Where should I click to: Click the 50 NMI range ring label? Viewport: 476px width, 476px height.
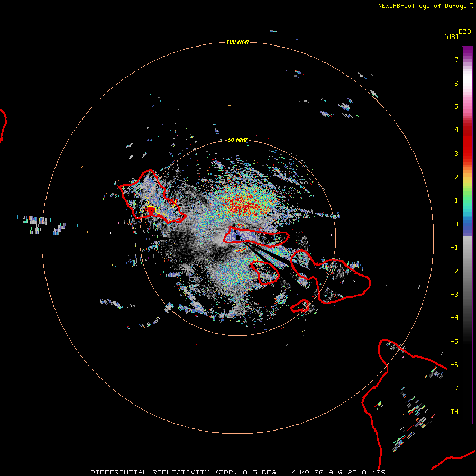pos(237,140)
